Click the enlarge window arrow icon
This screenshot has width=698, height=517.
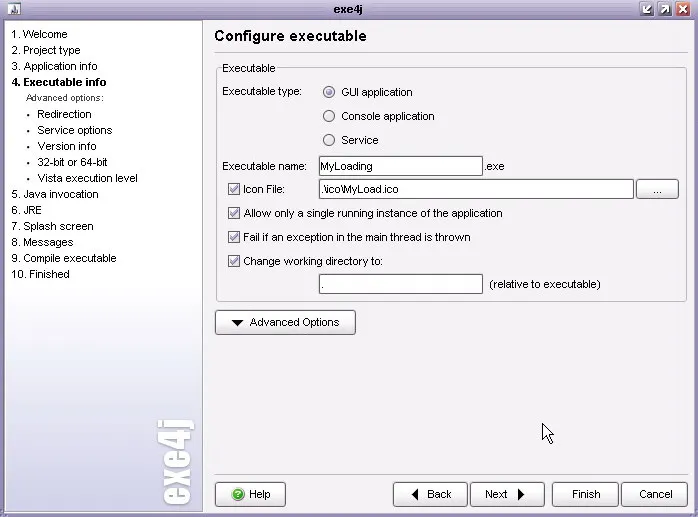[665, 9]
